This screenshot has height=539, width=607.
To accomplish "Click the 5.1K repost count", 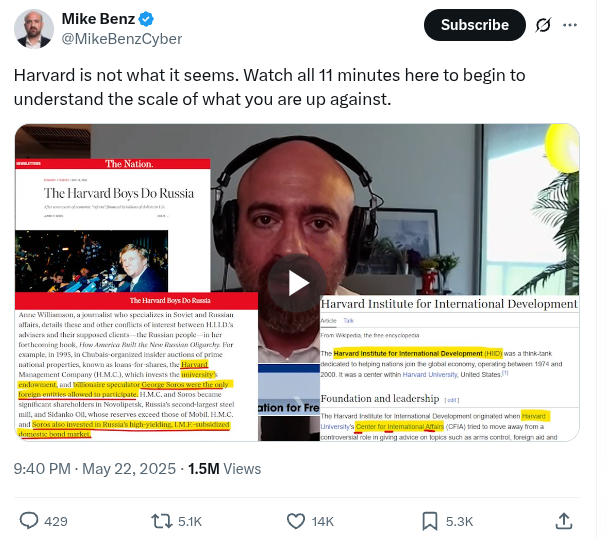I will [190, 522].
